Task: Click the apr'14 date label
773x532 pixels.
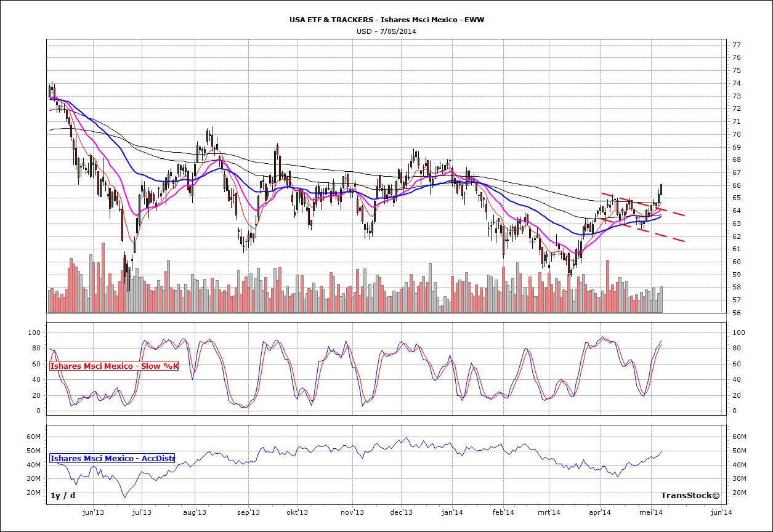Action: click(x=599, y=512)
